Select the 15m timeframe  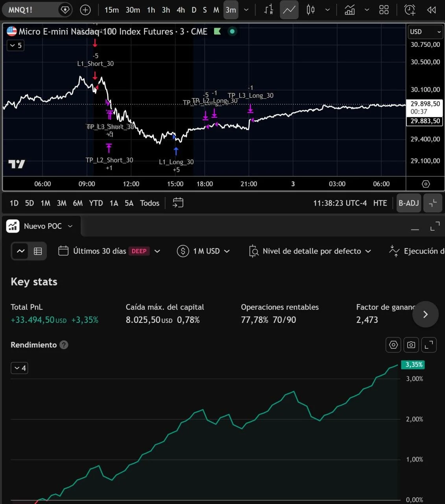[111, 10]
